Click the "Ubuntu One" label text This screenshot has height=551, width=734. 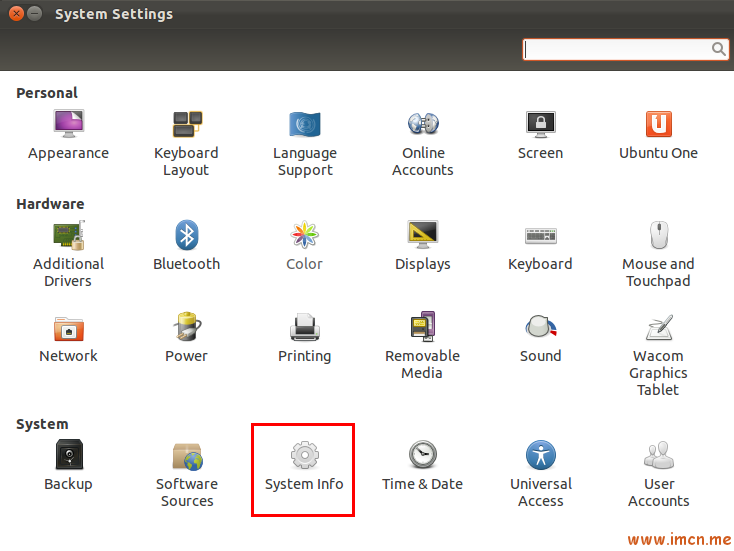click(x=659, y=153)
